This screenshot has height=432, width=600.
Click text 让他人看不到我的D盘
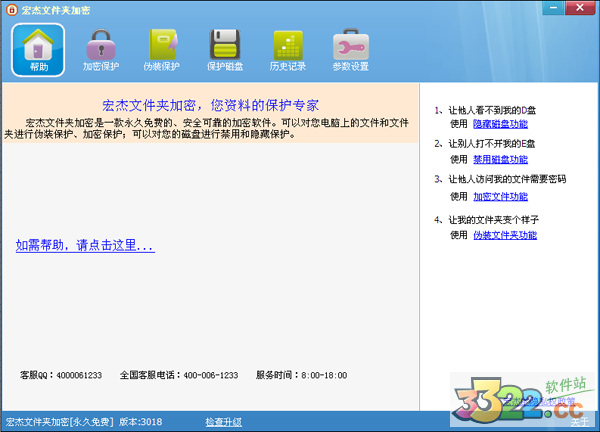coord(492,110)
